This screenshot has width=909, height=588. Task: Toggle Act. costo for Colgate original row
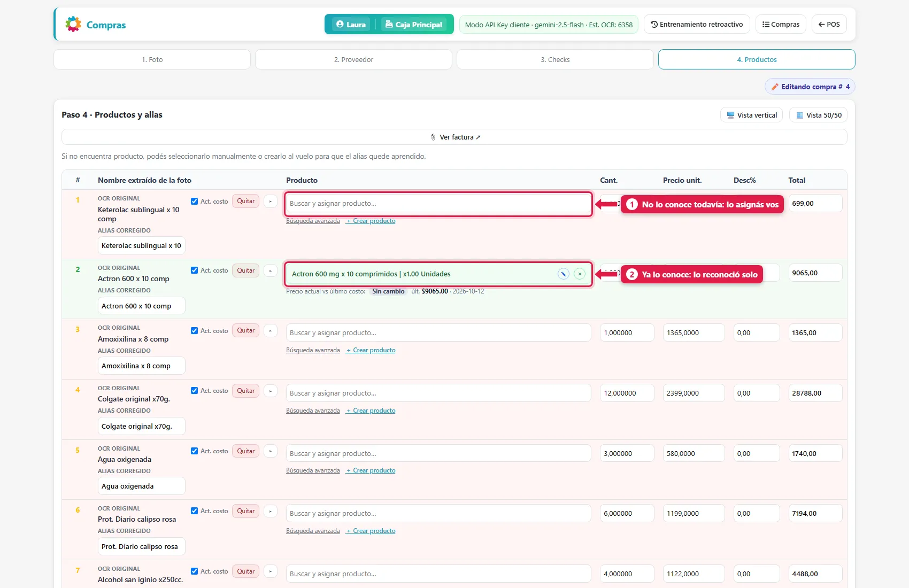(194, 391)
